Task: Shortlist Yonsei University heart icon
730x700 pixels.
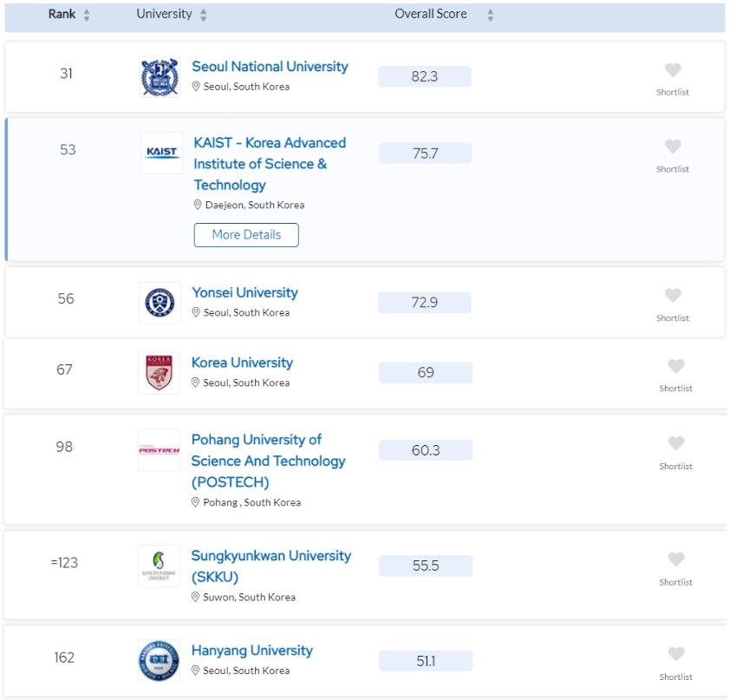Action: pos(673,295)
